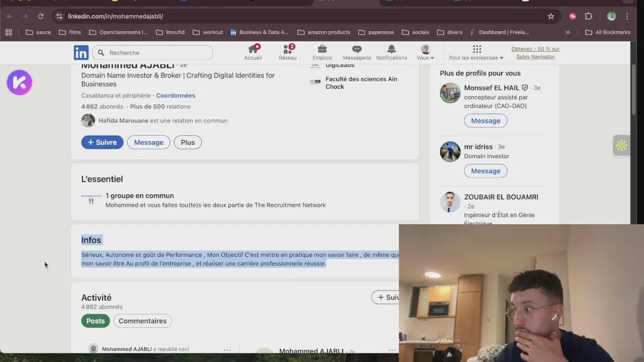
Task: Bookmark page with star icon
Action: coord(551,16)
